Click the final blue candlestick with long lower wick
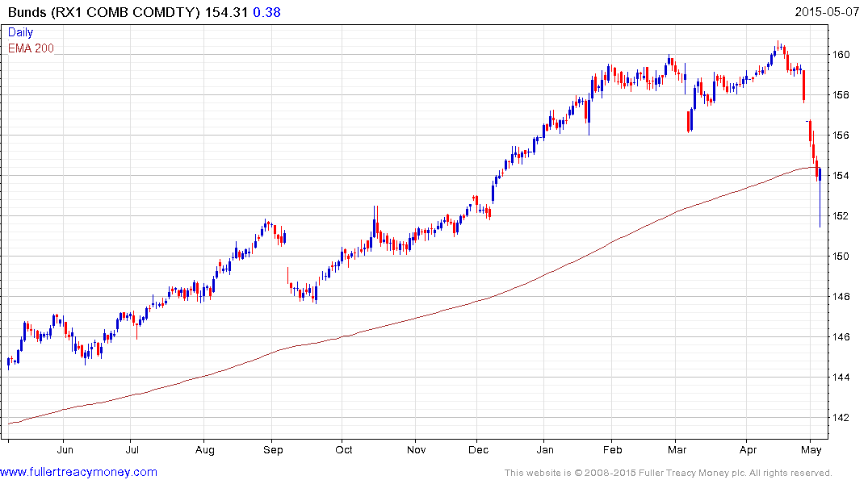This screenshot has height=484, width=868. [820, 198]
